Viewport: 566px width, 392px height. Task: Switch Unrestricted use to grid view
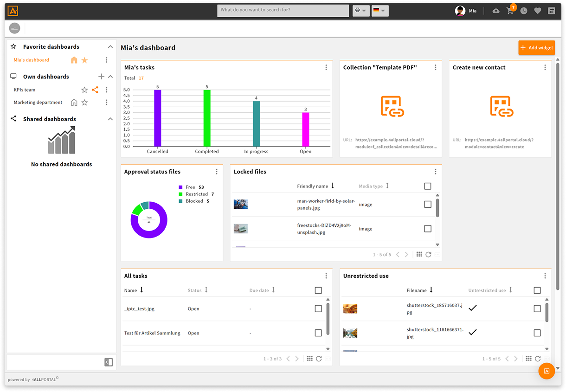click(x=529, y=359)
